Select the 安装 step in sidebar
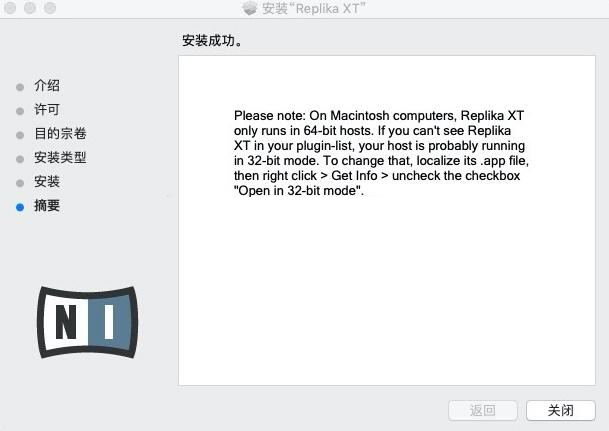 point(47,181)
